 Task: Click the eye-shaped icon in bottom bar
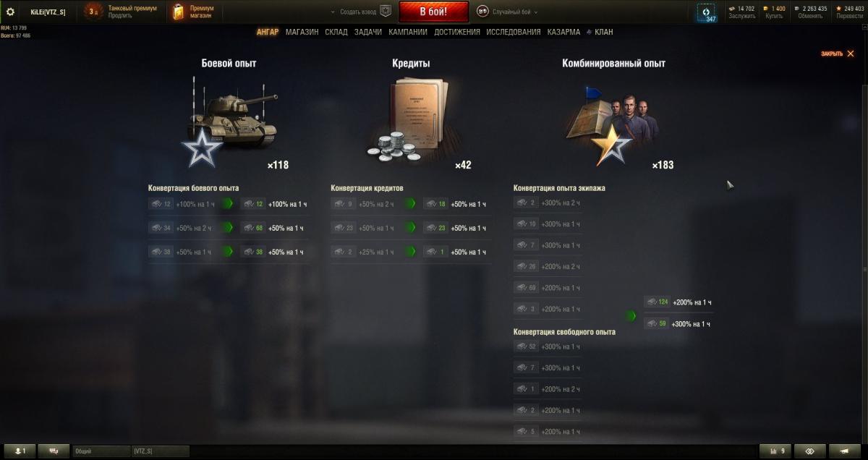click(810, 451)
